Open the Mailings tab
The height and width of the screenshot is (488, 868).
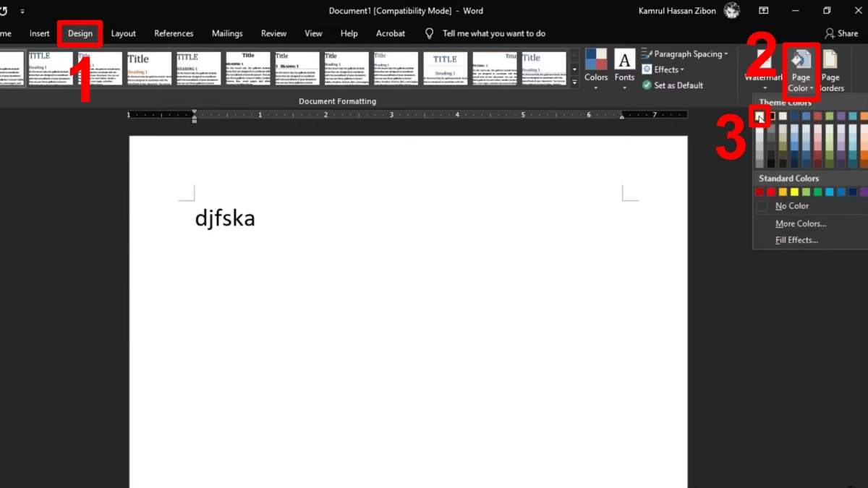[x=227, y=33]
